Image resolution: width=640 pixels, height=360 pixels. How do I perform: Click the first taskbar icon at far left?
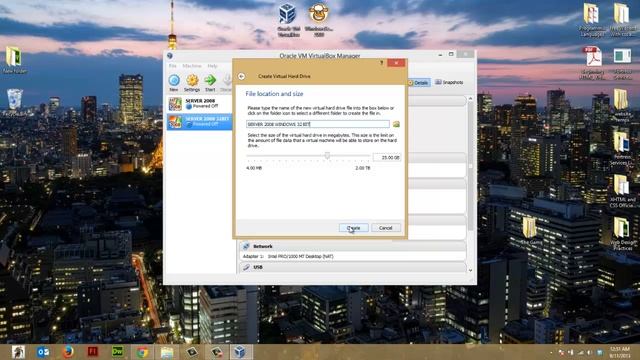(18, 352)
